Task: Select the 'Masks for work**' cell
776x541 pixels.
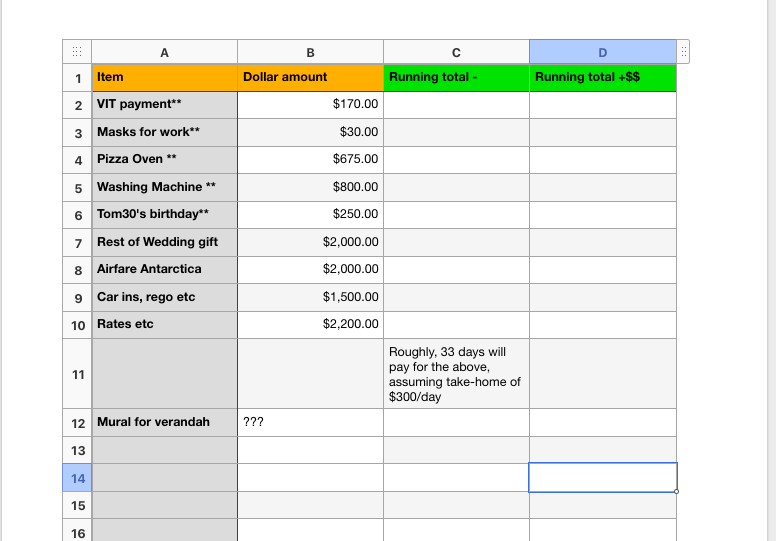Action: (164, 132)
